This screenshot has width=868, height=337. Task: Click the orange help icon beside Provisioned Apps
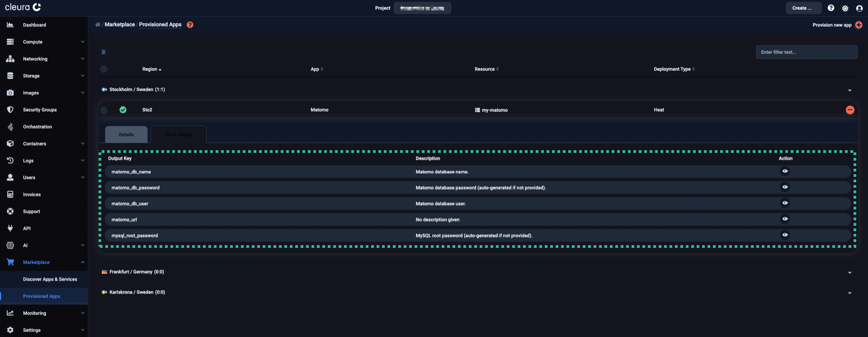coord(190,25)
